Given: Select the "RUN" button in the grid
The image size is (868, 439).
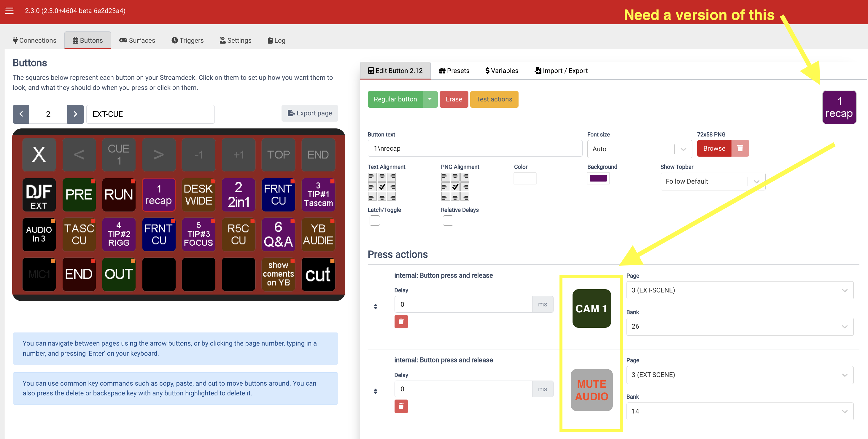Looking at the screenshot, I should pos(119,195).
